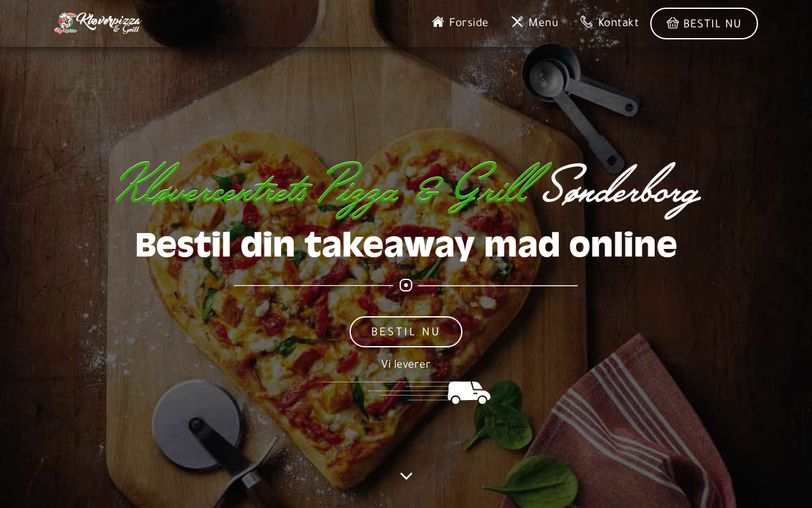Image resolution: width=812 pixels, height=508 pixels.
Task: Click the house icon beside Forside
Action: (x=438, y=22)
